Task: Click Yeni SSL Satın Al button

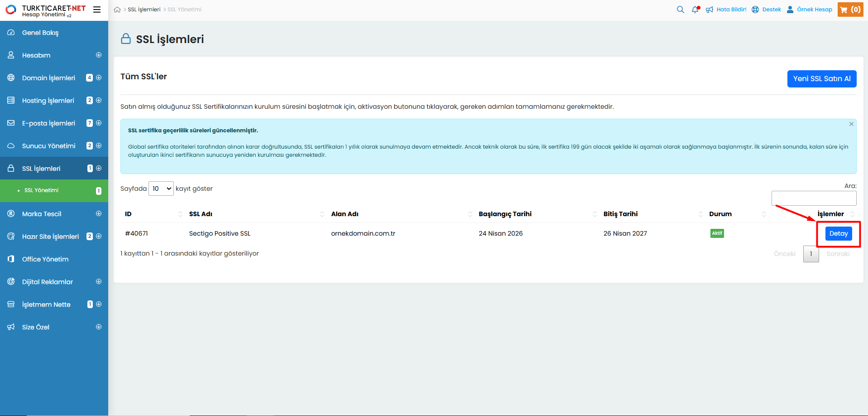Action: [x=822, y=79]
